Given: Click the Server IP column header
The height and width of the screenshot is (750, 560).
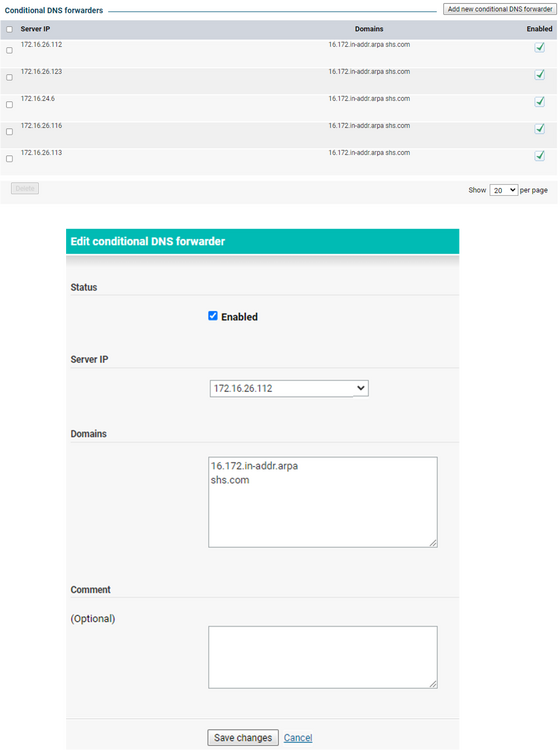Looking at the screenshot, I should (x=35, y=29).
